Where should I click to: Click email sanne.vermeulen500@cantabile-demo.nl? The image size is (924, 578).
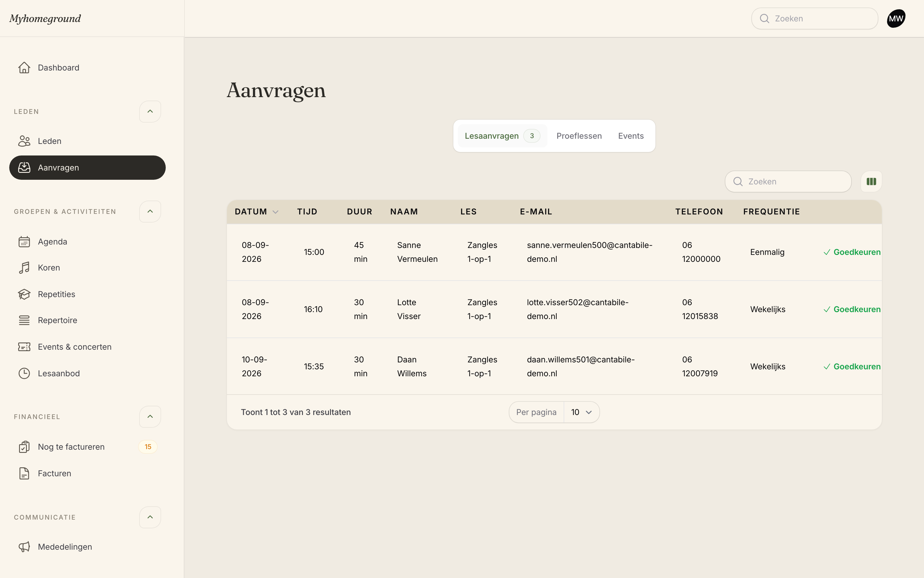(x=590, y=252)
